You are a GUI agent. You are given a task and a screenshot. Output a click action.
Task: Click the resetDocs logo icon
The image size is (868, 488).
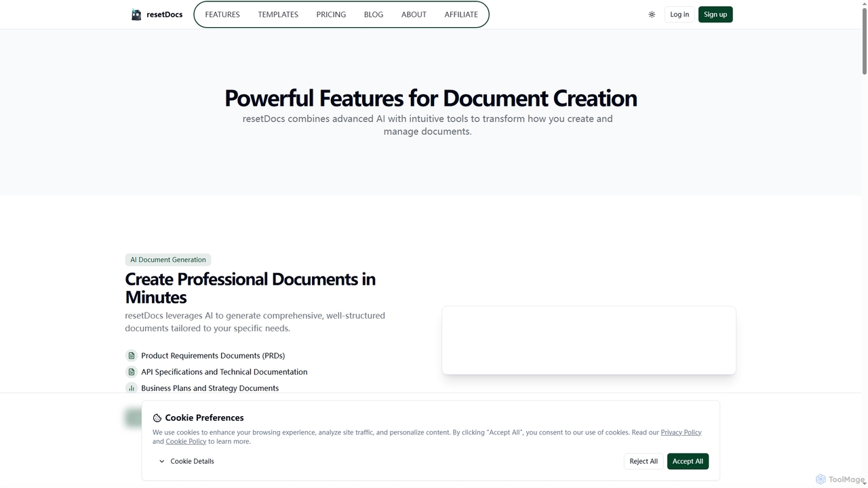point(136,14)
